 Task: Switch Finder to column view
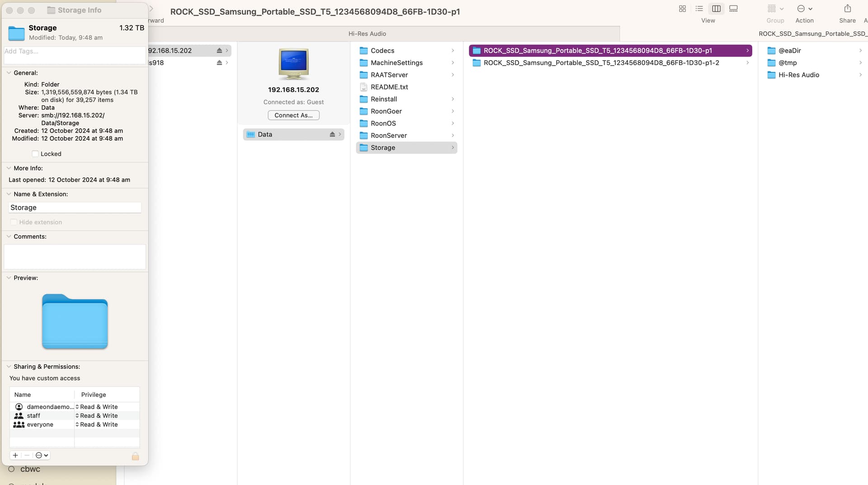(716, 9)
